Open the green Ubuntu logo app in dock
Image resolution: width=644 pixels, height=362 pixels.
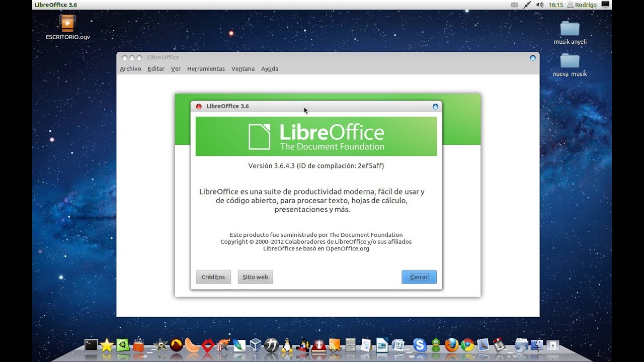[123, 345]
